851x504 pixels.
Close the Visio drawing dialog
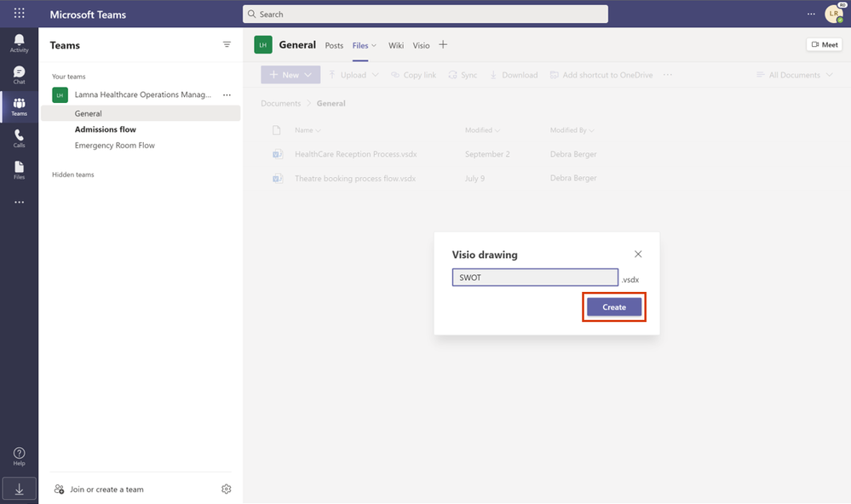point(638,254)
